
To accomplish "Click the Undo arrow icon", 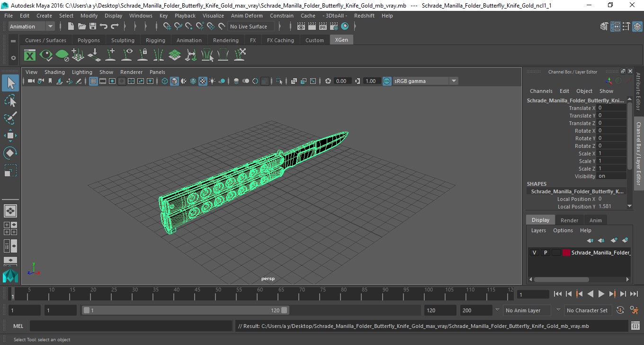I will [104, 27].
